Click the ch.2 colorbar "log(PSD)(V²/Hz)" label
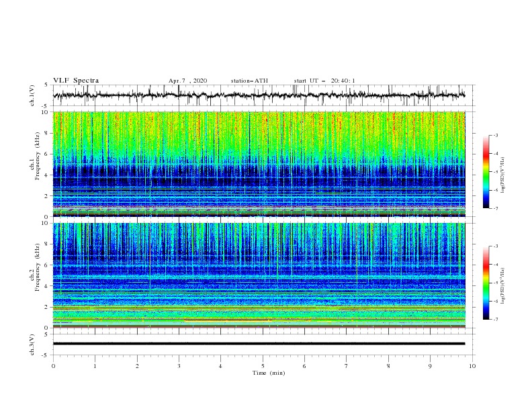 tap(502, 286)
